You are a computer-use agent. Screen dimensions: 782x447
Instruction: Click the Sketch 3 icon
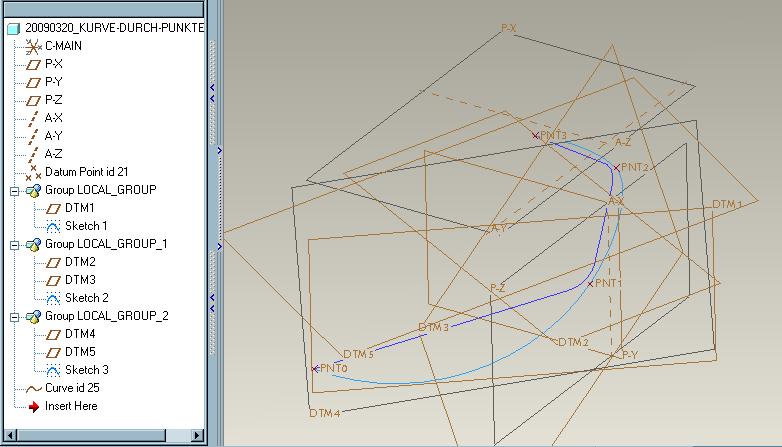point(53,370)
